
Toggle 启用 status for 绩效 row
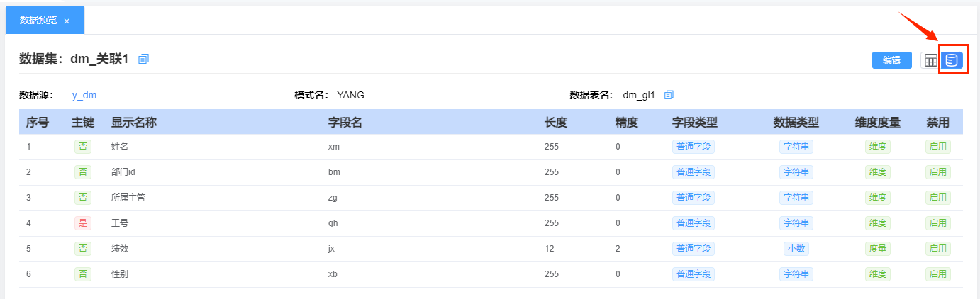pos(937,249)
